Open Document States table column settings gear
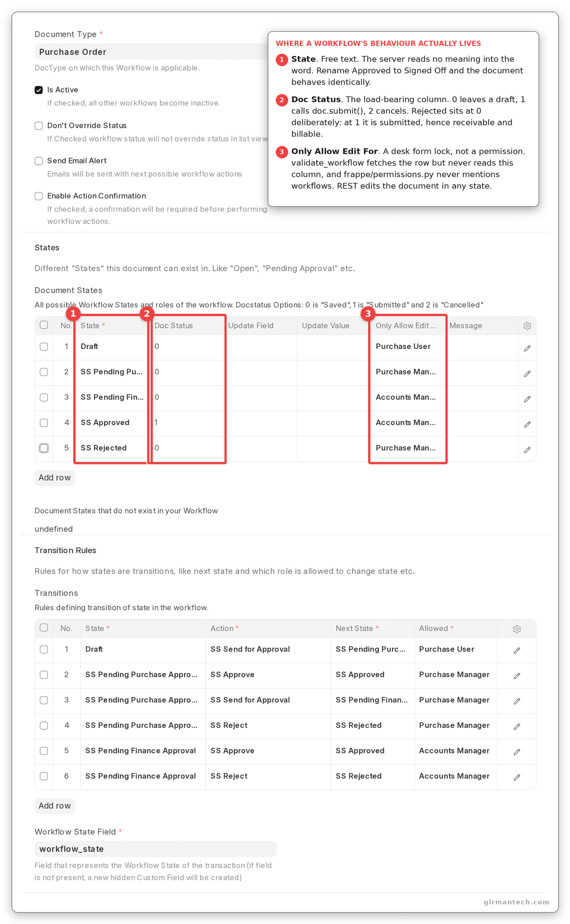Screen dimensions: 570x924 [x=527, y=326]
